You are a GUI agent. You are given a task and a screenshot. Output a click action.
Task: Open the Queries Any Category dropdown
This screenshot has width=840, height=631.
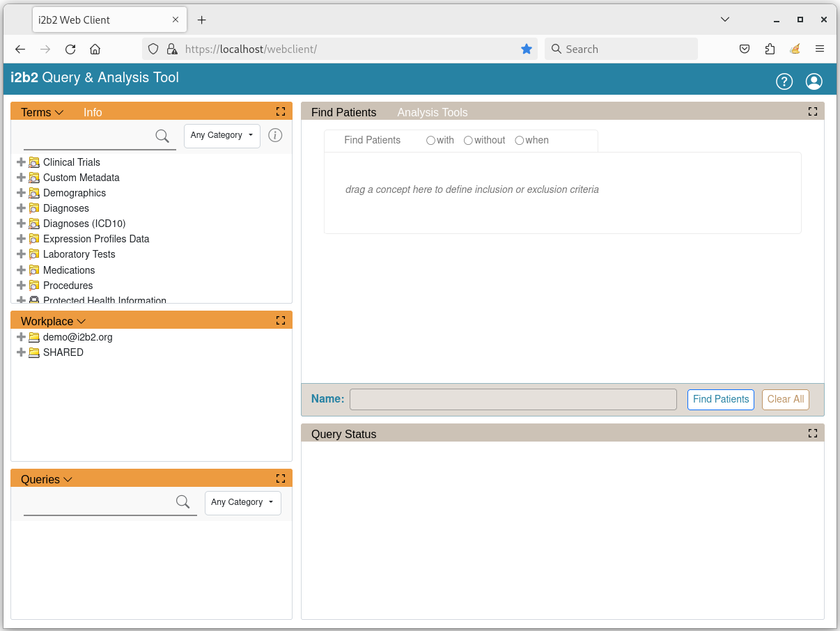pos(242,503)
